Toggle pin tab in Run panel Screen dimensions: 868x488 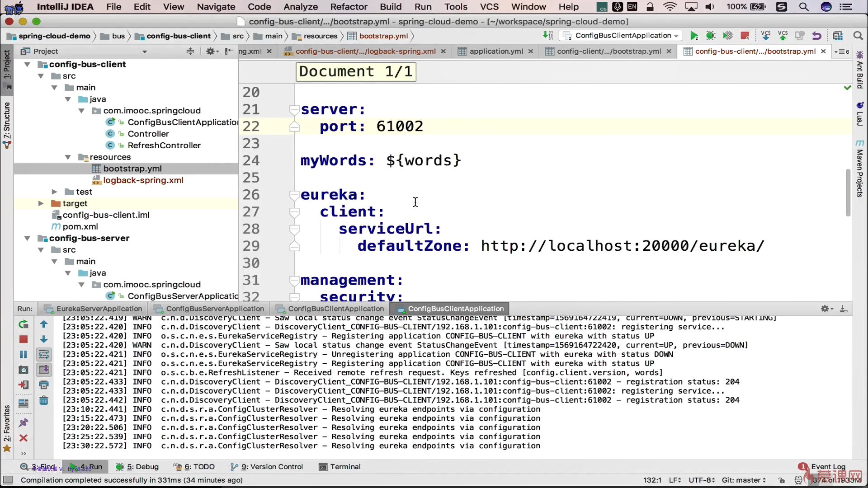click(x=24, y=423)
